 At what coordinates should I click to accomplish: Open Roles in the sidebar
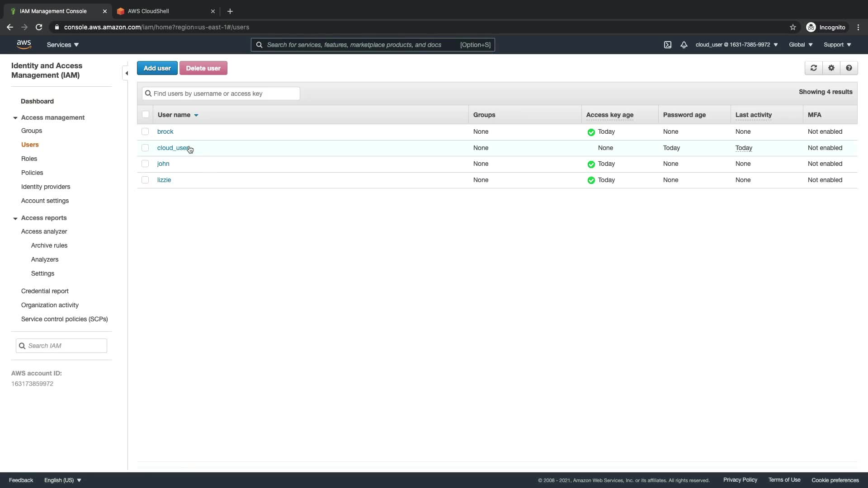tap(29, 159)
